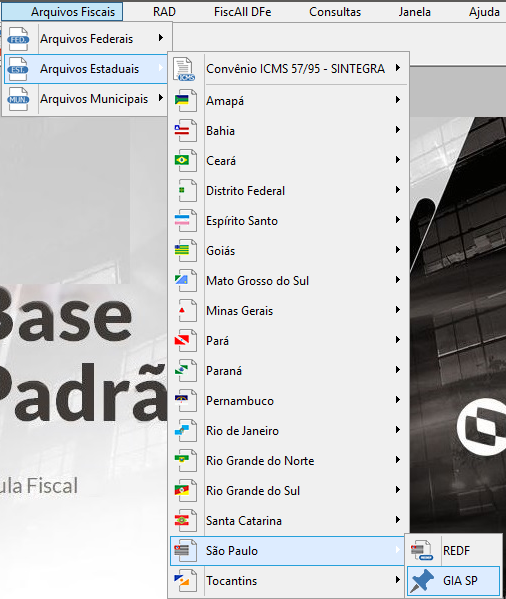Choose the Santa Catarina label
Screen dimensions: 506x599
[x=244, y=521]
